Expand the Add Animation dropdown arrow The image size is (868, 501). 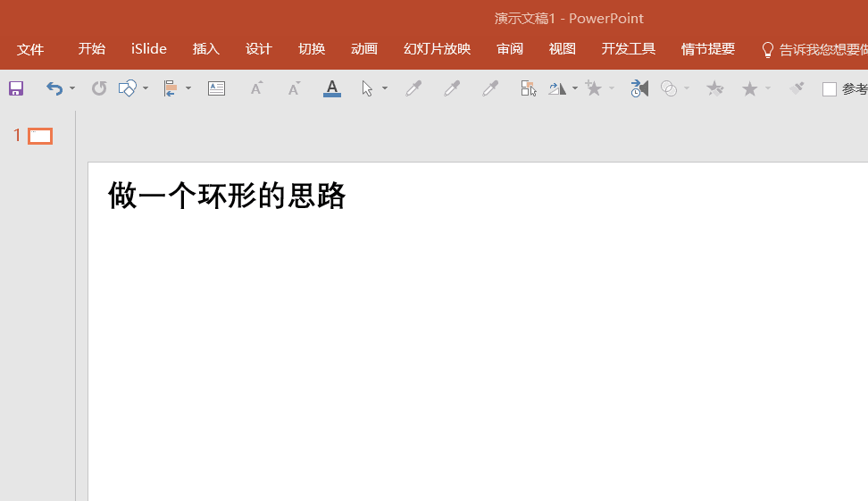pyautogui.click(x=612, y=88)
